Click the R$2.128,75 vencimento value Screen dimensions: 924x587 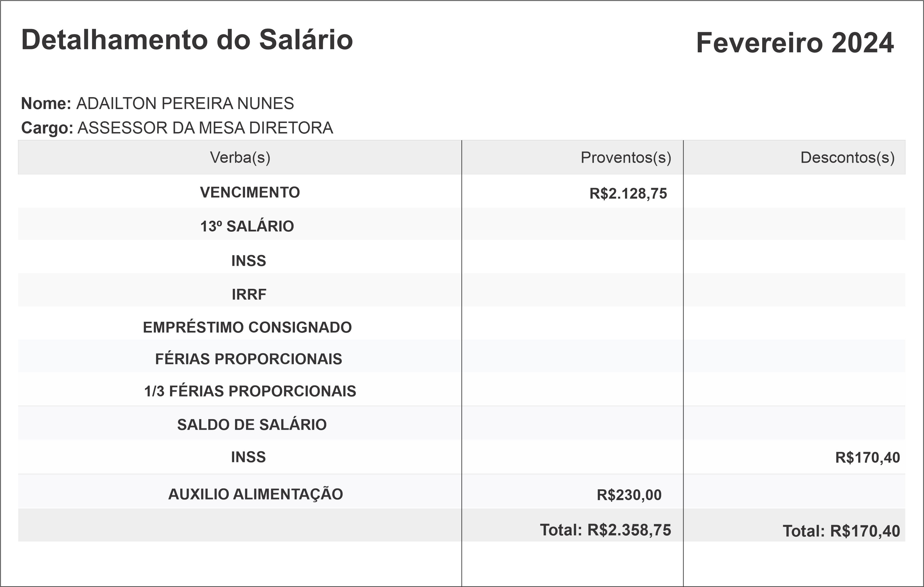coord(628,193)
